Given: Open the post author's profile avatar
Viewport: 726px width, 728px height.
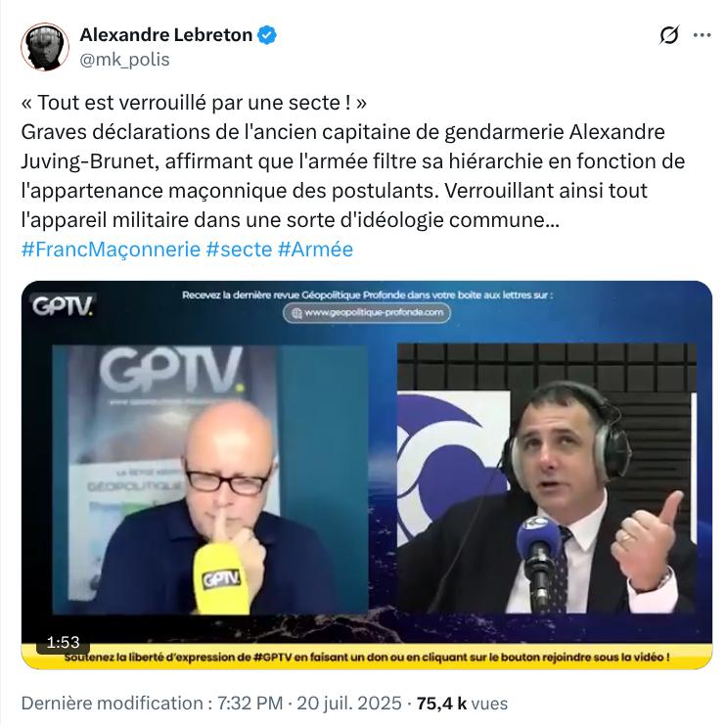Looking at the screenshot, I should pyautogui.click(x=45, y=47).
